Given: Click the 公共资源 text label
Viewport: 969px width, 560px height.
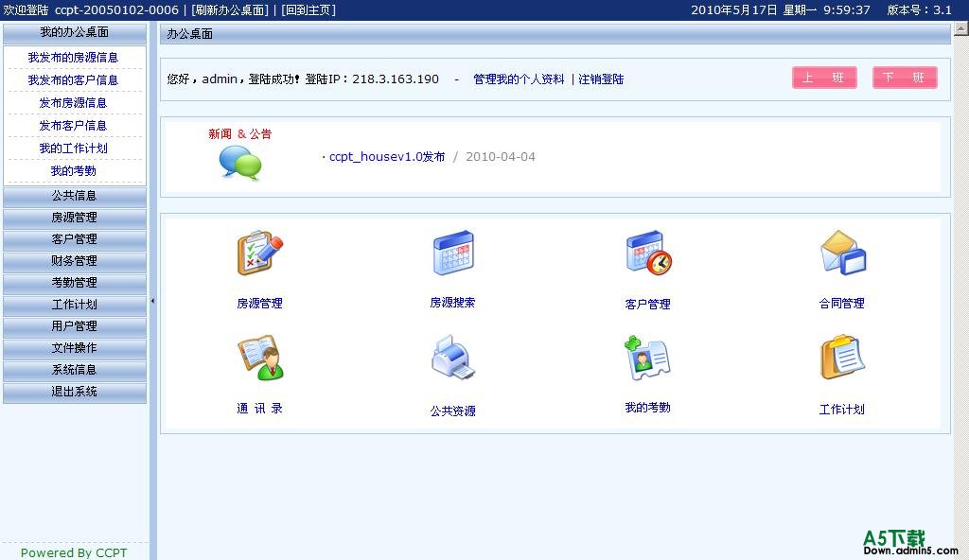Looking at the screenshot, I should click(x=453, y=411).
